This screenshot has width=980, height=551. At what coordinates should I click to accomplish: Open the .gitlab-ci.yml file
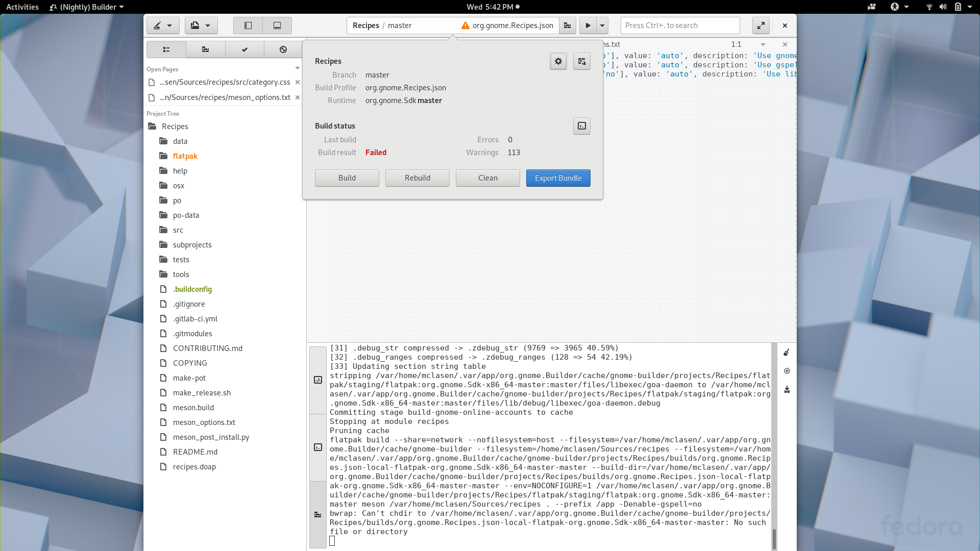click(x=195, y=319)
